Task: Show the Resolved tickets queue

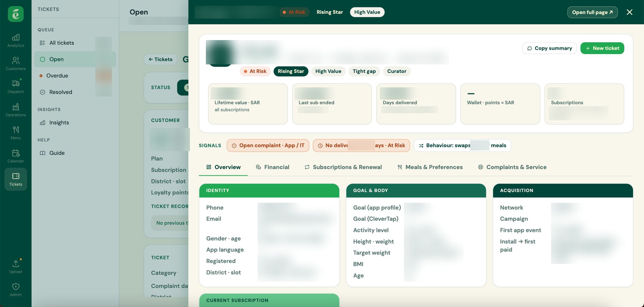Action: click(75, 92)
